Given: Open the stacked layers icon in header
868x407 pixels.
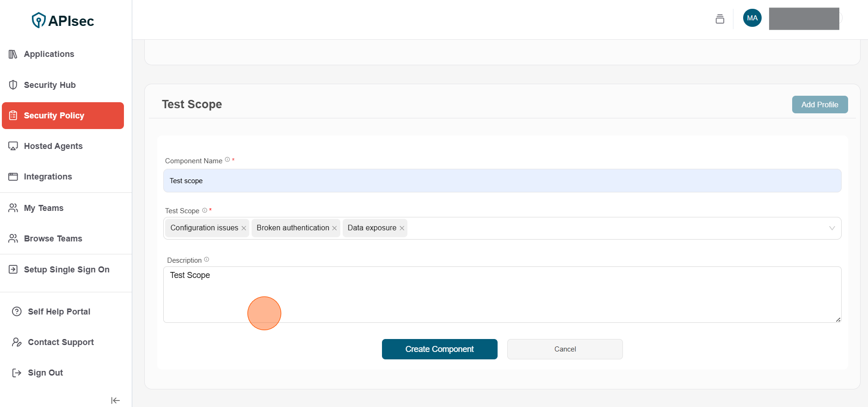Looking at the screenshot, I should (720, 19).
